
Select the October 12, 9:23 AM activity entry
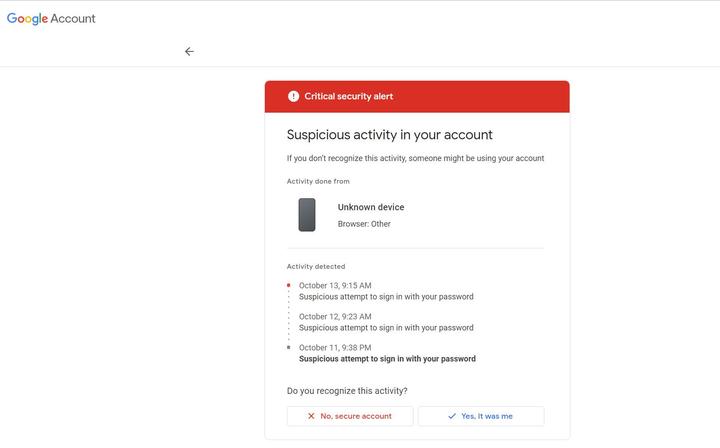click(x=386, y=322)
